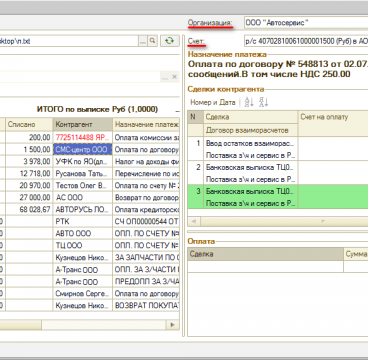Select the 'Русанова Тать...' counterparty row

(x=83, y=174)
